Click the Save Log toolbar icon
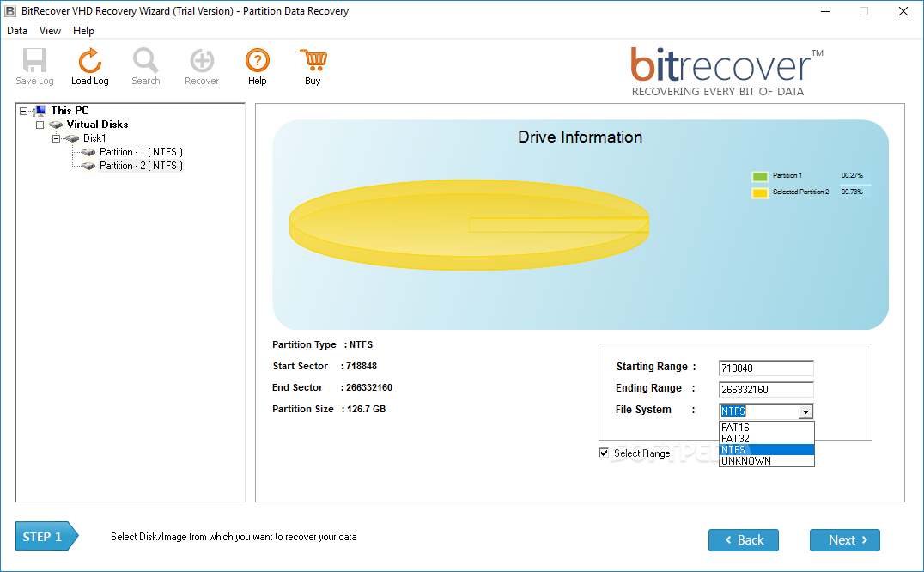The width and height of the screenshot is (924, 572). (34, 60)
